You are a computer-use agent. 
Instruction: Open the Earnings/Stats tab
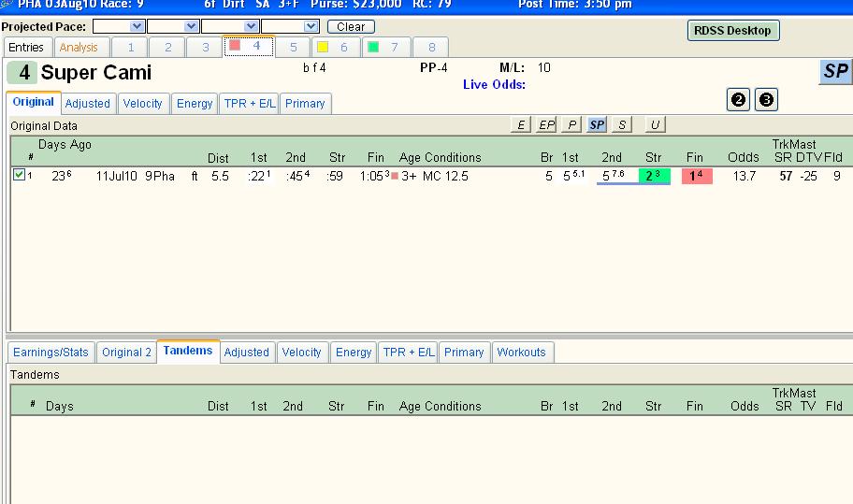(x=51, y=353)
